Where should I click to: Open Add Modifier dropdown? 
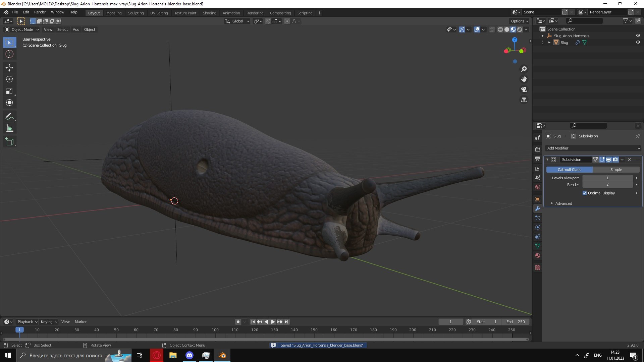[x=593, y=148]
